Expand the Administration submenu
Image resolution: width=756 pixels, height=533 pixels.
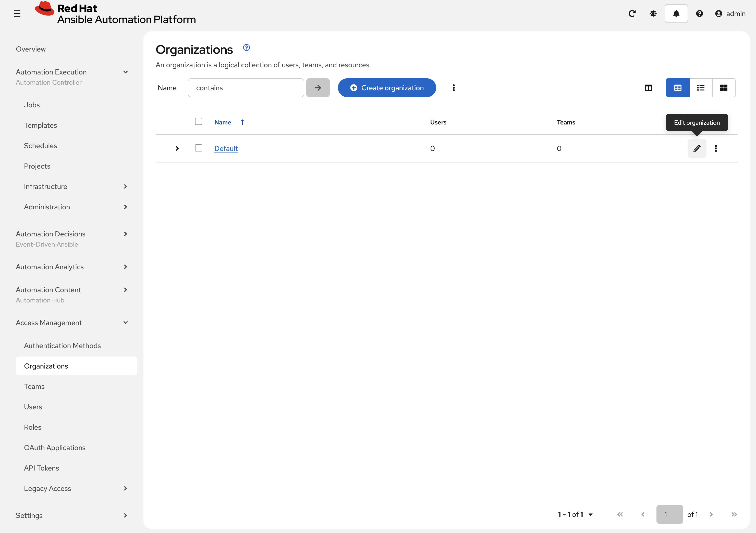coord(126,207)
